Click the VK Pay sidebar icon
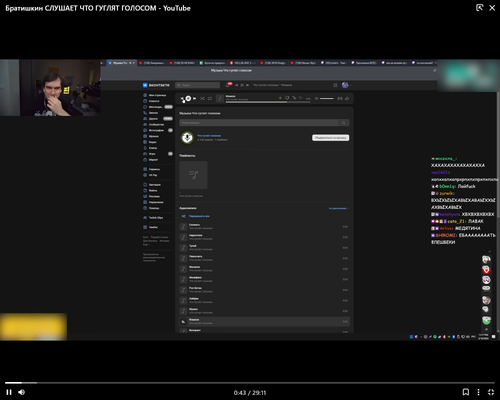This screenshot has height=400, width=500. (145, 175)
